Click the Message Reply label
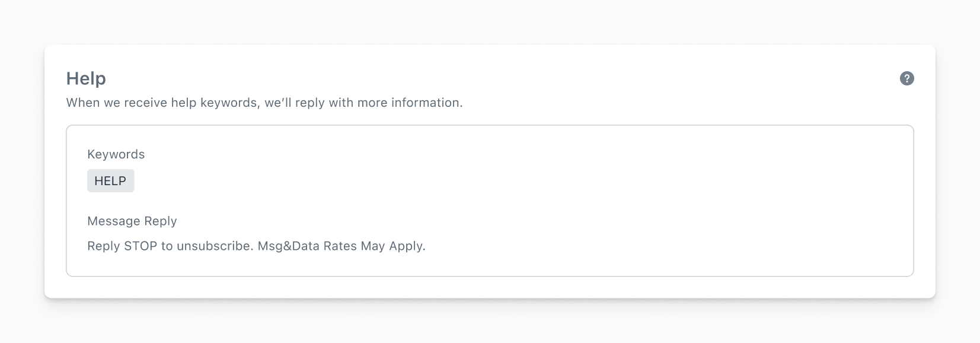This screenshot has height=343, width=980. coord(132,221)
